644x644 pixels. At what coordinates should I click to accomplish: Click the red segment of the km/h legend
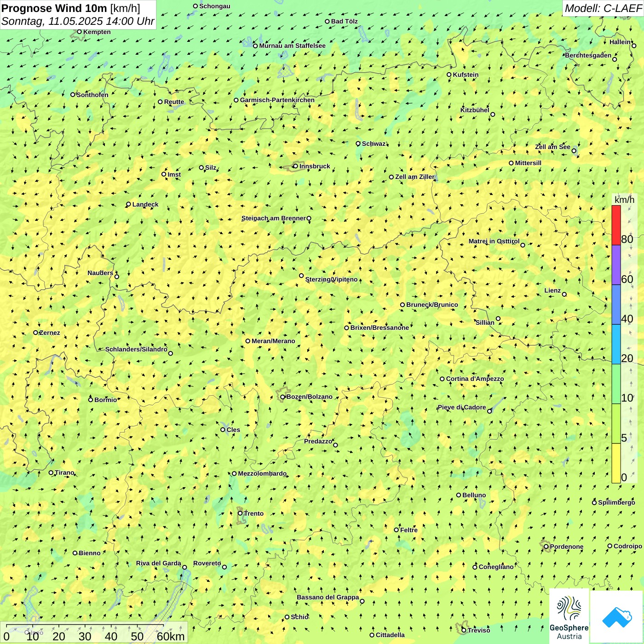[616, 225]
